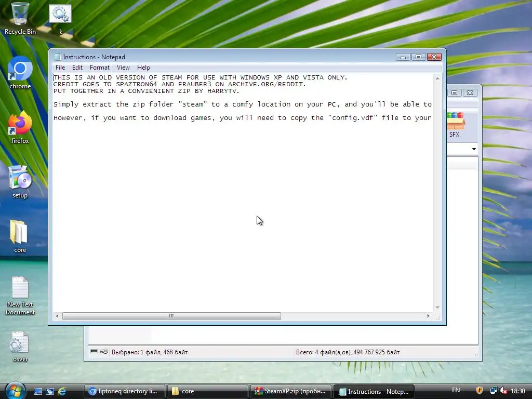532x399 pixels.
Task: Click the WinRAR status bar drive icon
Action: pyautogui.click(x=94, y=352)
